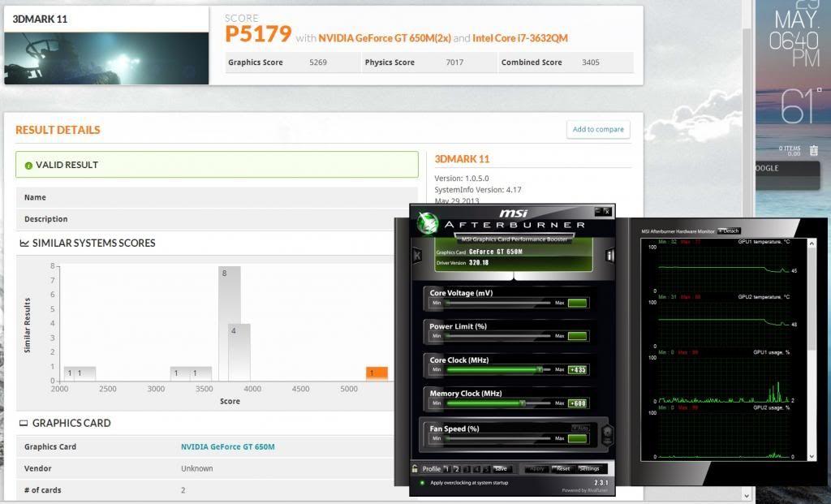Viewport: 831px width, 504px height.
Task: Click the GPU1 temperature graph
Action: [724, 269]
